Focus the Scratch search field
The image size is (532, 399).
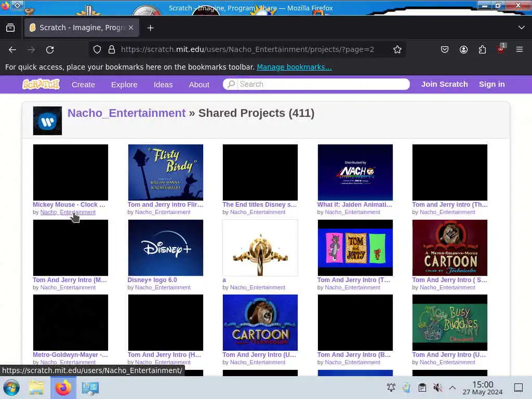coord(316,84)
